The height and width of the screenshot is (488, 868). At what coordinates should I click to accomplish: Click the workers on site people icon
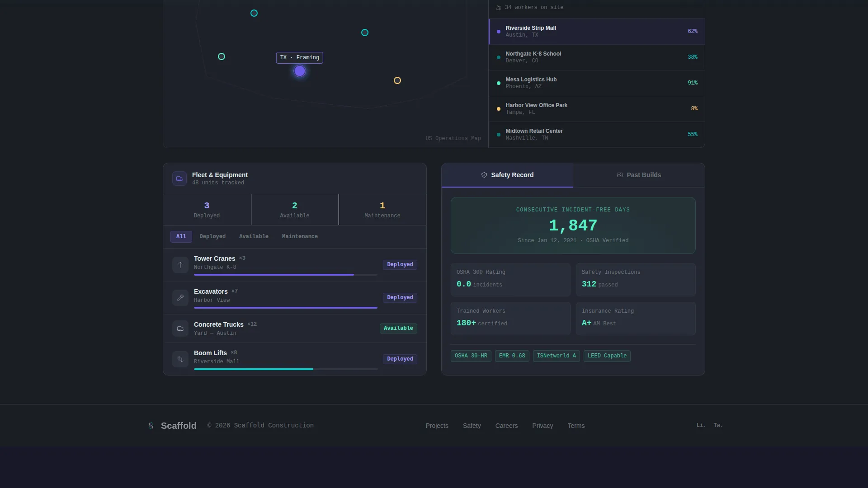pos(499,8)
